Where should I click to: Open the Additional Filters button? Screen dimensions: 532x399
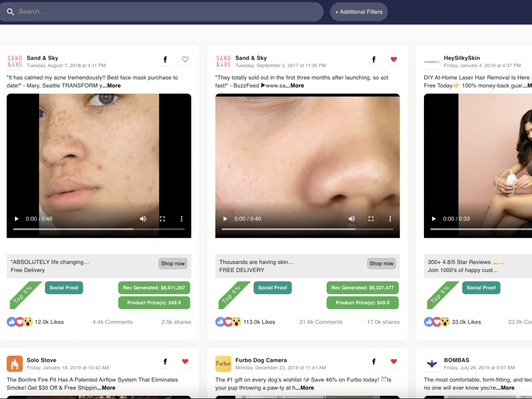[x=359, y=12]
